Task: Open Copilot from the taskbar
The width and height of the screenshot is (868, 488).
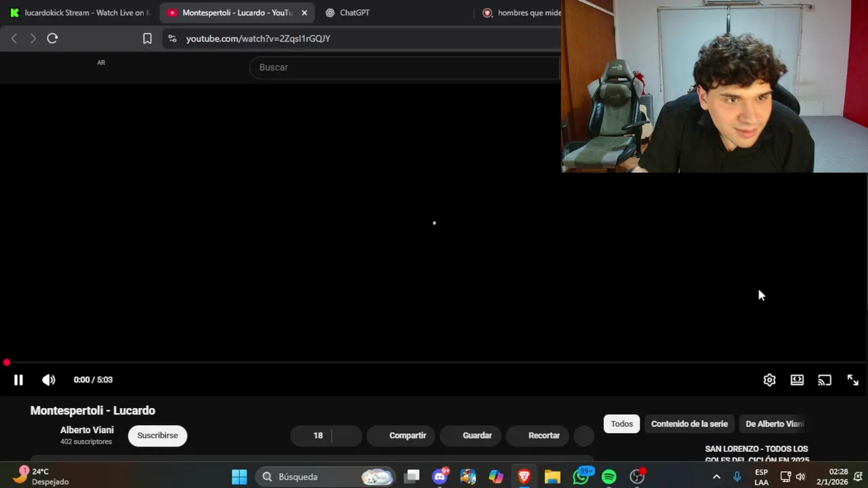Action: (x=496, y=477)
